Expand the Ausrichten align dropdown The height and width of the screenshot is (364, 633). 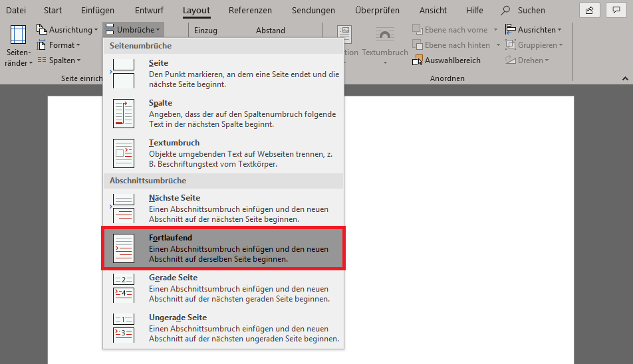point(534,30)
